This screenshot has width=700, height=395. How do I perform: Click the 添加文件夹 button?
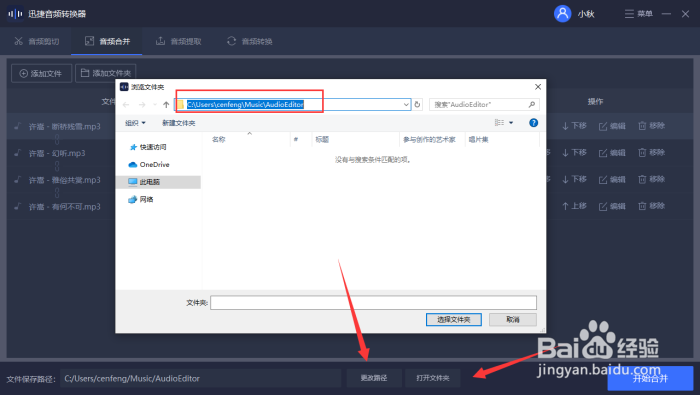click(105, 73)
